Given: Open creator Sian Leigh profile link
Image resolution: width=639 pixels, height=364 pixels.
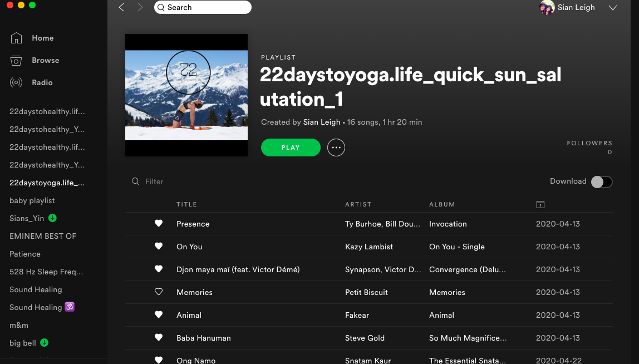Looking at the screenshot, I should point(322,122).
